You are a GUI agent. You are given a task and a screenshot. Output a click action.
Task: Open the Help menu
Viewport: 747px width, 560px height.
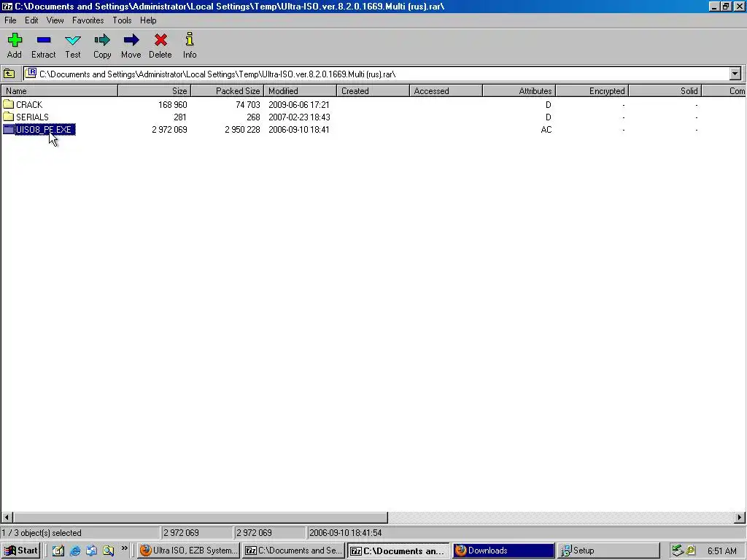(148, 20)
